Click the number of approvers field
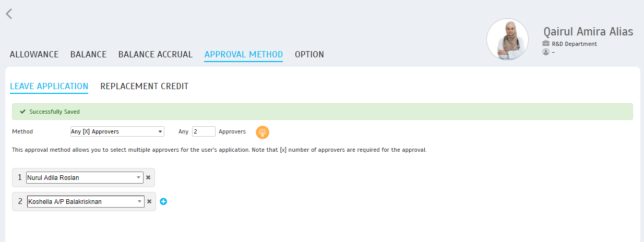This screenshot has width=644, height=242. 203,131
